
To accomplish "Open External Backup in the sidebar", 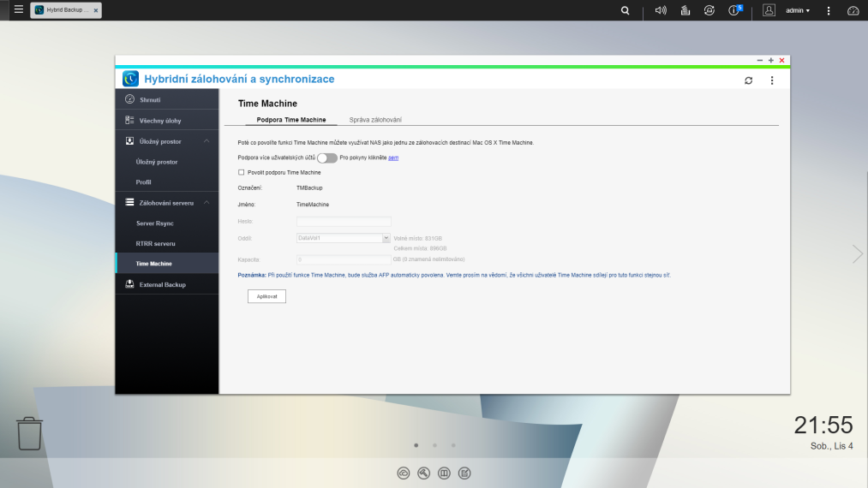I will click(x=162, y=284).
